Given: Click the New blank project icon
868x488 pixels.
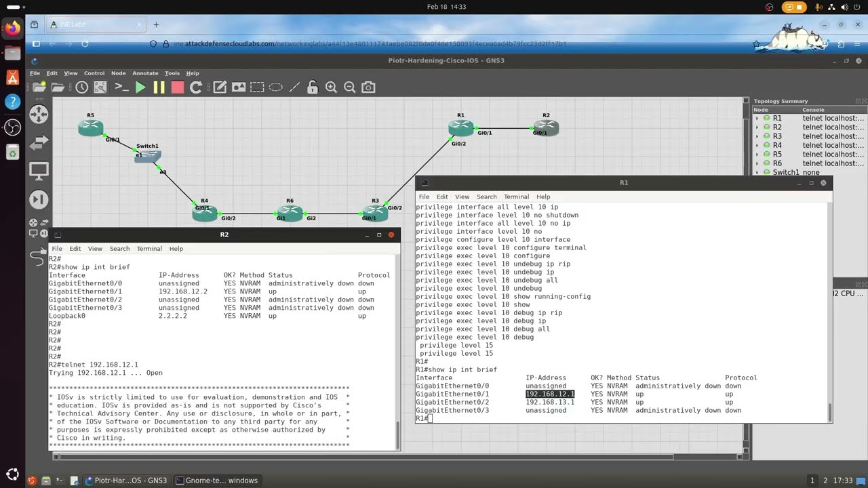Looking at the screenshot, I should coord(39,87).
